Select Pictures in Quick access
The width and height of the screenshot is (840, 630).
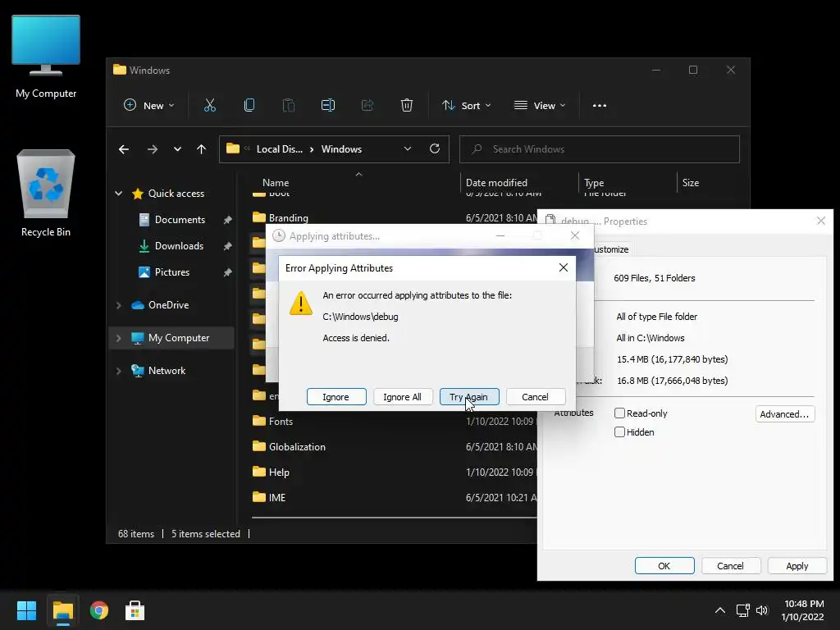coord(172,272)
